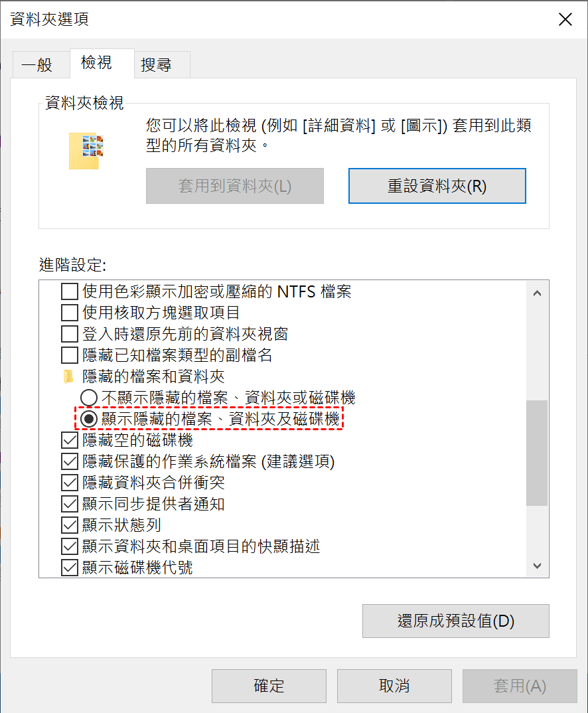Click the 取消 button
588x713 pixels.
point(394,686)
